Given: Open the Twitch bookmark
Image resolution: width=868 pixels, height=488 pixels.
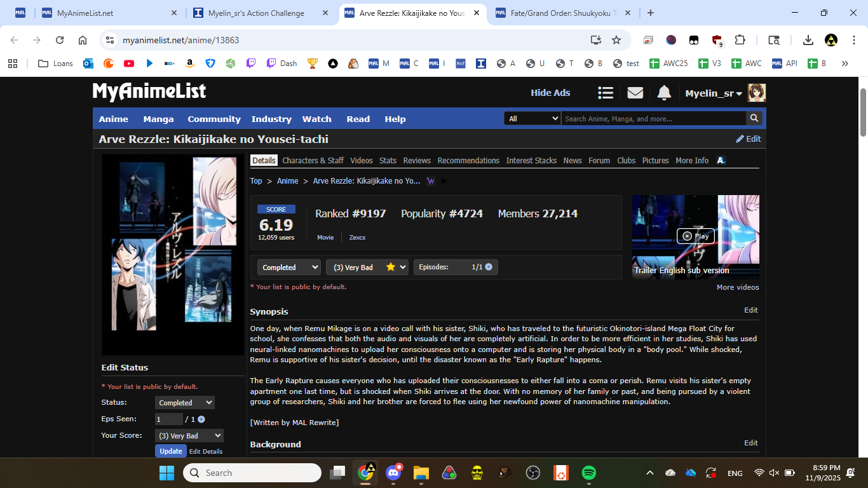Looking at the screenshot, I should [251, 64].
